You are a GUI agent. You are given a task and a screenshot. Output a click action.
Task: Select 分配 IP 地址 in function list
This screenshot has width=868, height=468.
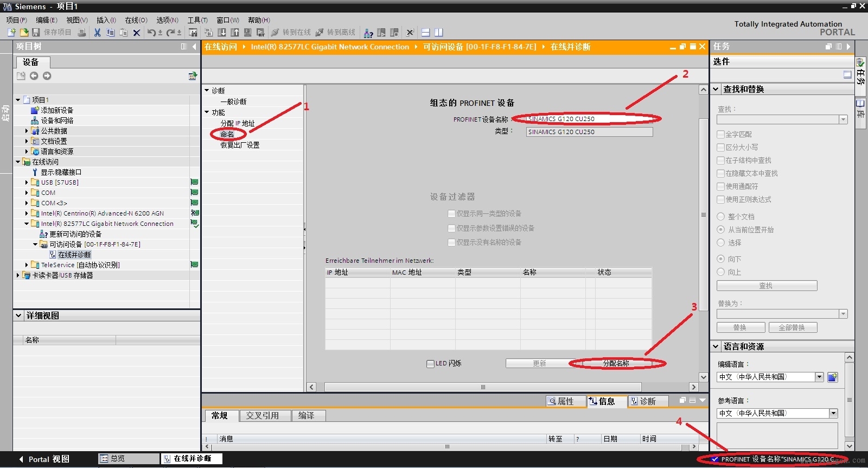(x=238, y=123)
